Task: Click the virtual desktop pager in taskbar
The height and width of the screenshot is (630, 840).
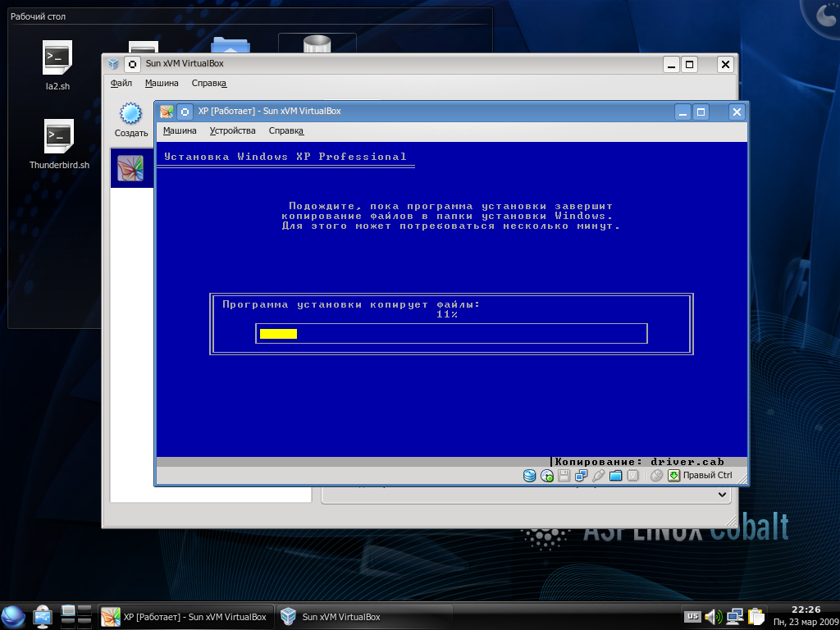Action: pos(76,617)
